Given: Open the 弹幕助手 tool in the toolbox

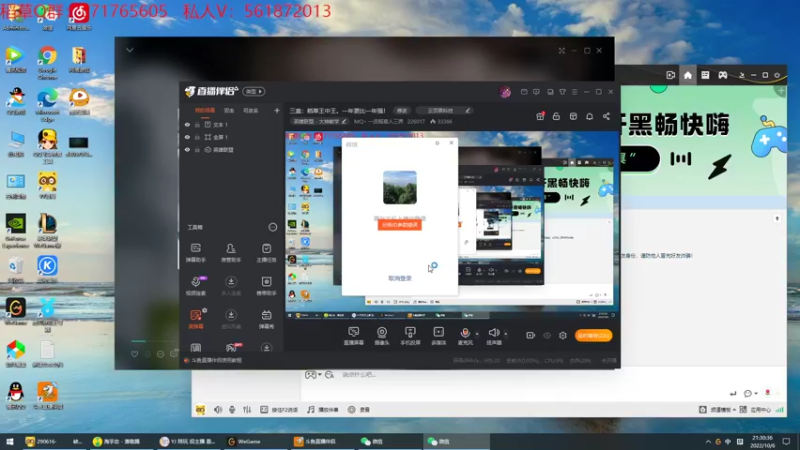Looking at the screenshot, I should [195, 253].
